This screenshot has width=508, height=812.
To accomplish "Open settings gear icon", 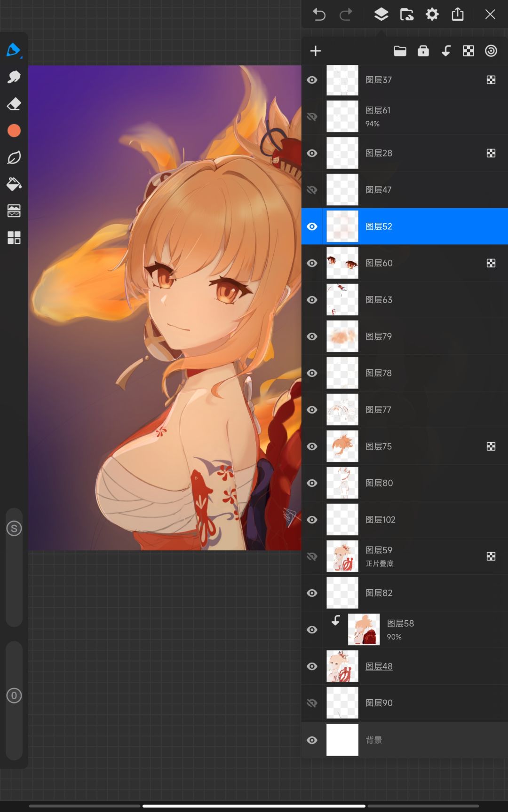I will pyautogui.click(x=432, y=15).
